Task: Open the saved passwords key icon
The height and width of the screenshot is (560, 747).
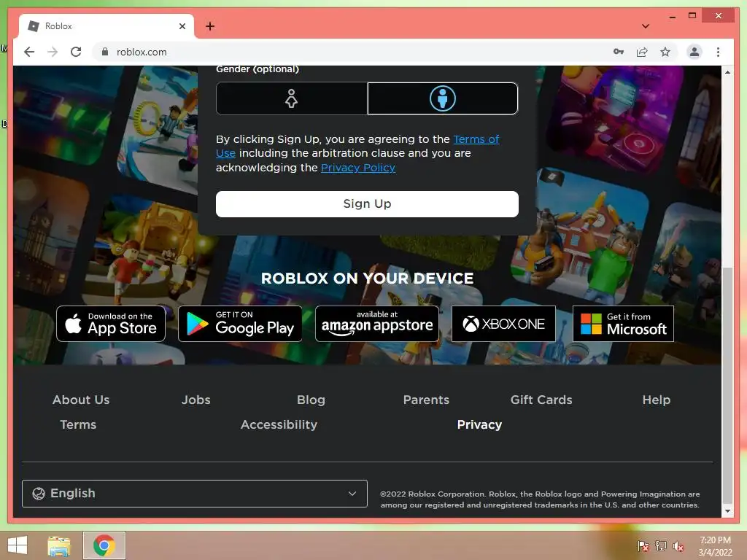Action: coord(619,52)
